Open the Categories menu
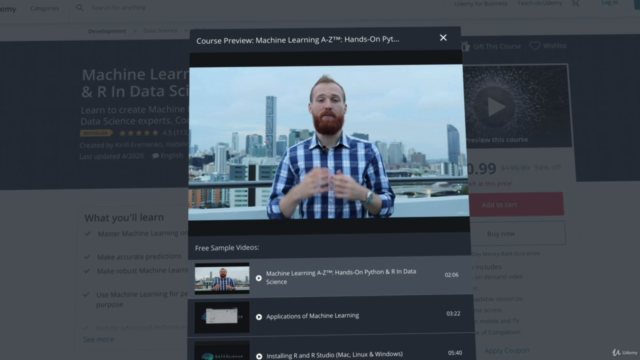640x360 pixels. coord(44,8)
